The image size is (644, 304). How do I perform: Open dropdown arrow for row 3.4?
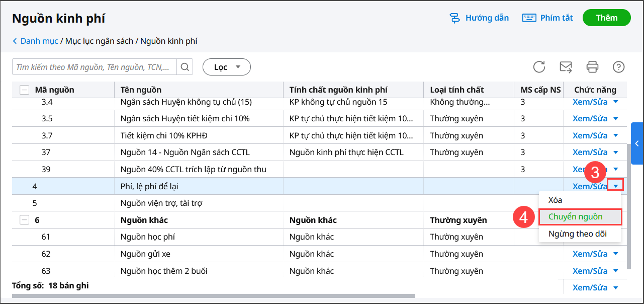tap(616, 102)
